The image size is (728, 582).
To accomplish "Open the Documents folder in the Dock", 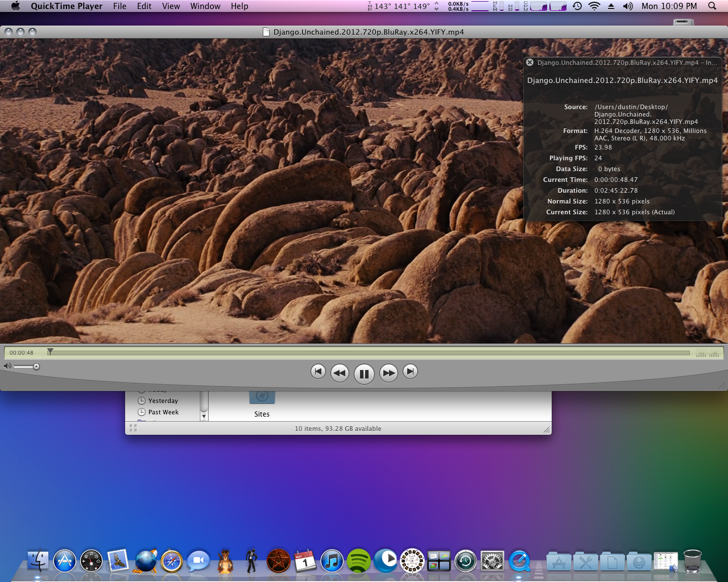I will click(x=612, y=562).
